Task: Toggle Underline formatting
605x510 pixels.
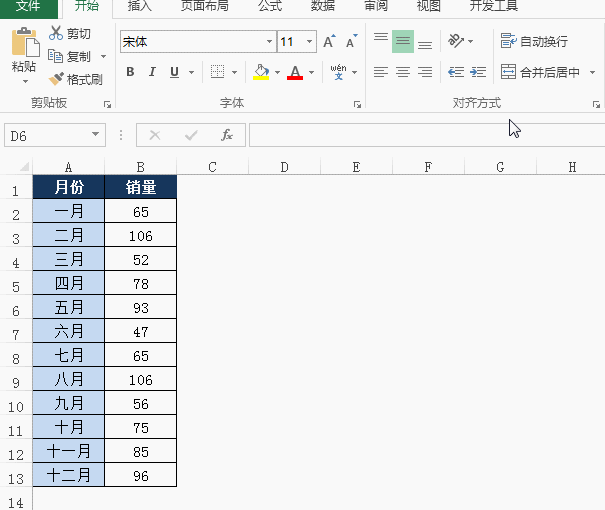Action: (174, 72)
